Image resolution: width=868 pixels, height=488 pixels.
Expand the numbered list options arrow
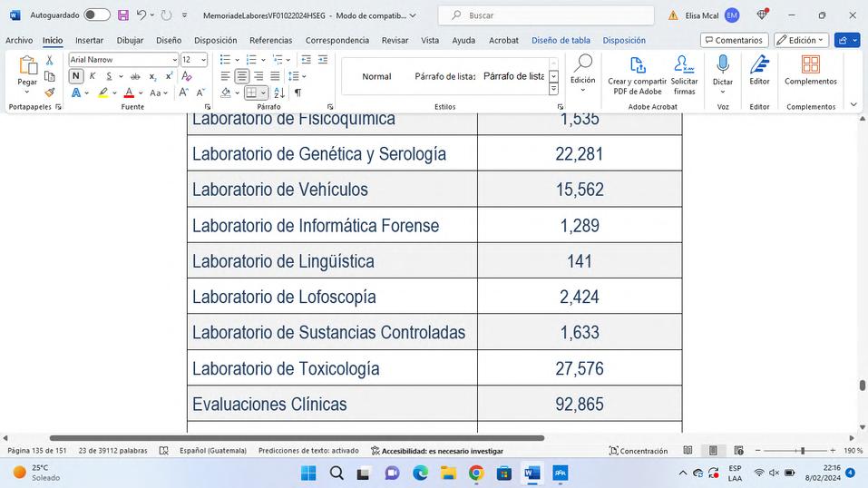(263, 60)
